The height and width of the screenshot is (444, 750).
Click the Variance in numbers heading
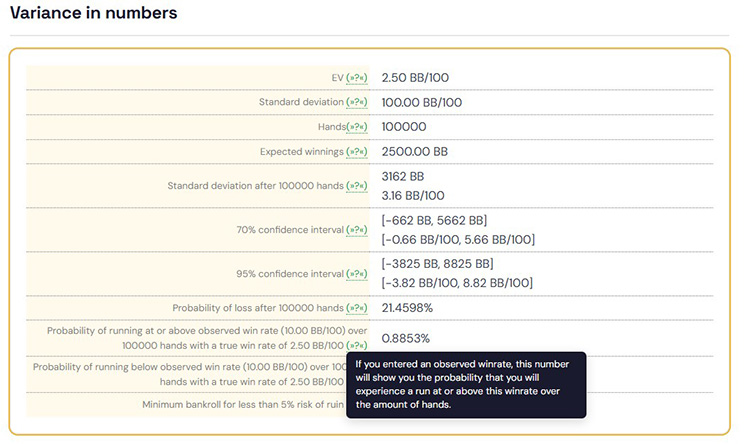[93, 13]
